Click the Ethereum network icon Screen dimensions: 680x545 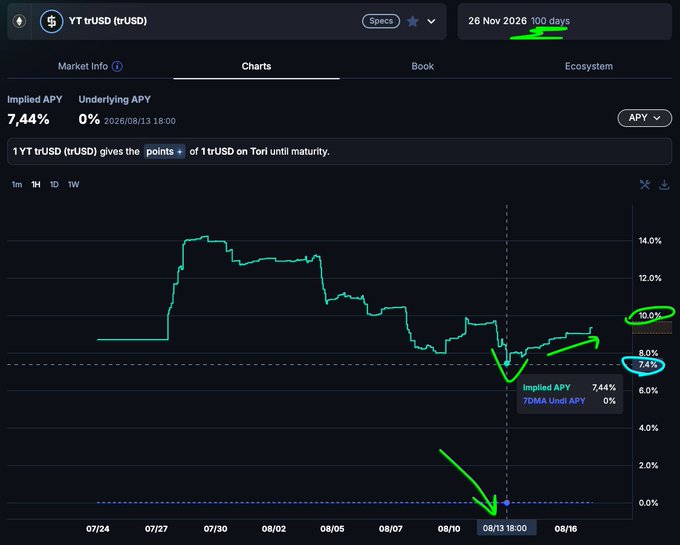tap(19, 21)
